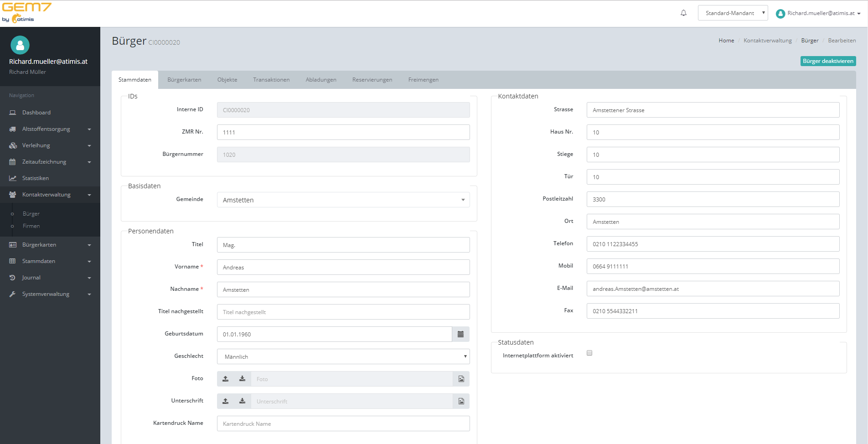Click the Bürgerkarten card icon
Viewport: 868px width, 444px height.
tap(13, 245)
